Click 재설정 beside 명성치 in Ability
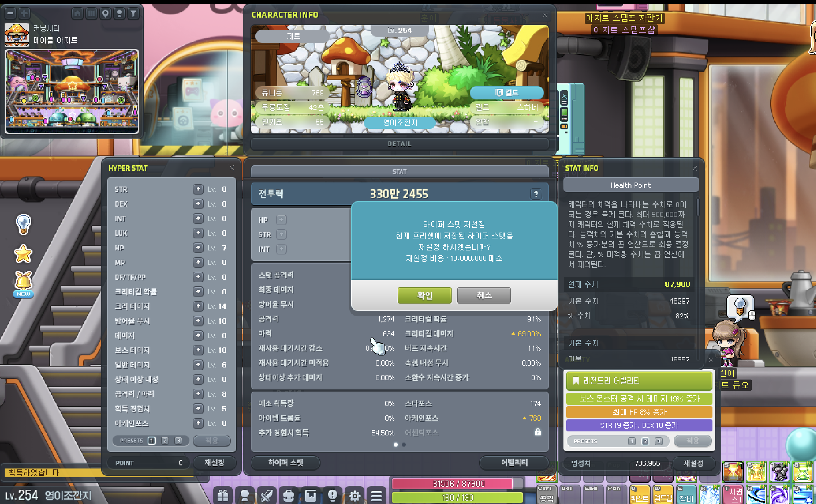 (693, 463)
